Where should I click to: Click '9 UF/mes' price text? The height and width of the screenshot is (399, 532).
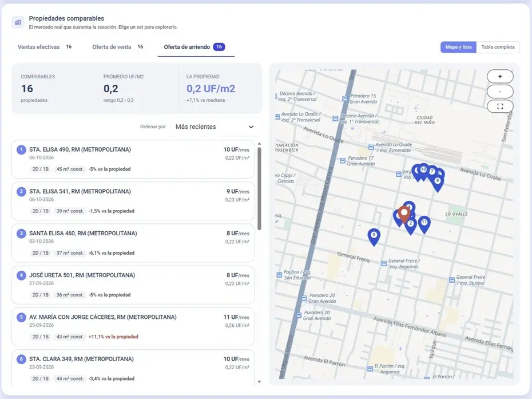[238, 192]
